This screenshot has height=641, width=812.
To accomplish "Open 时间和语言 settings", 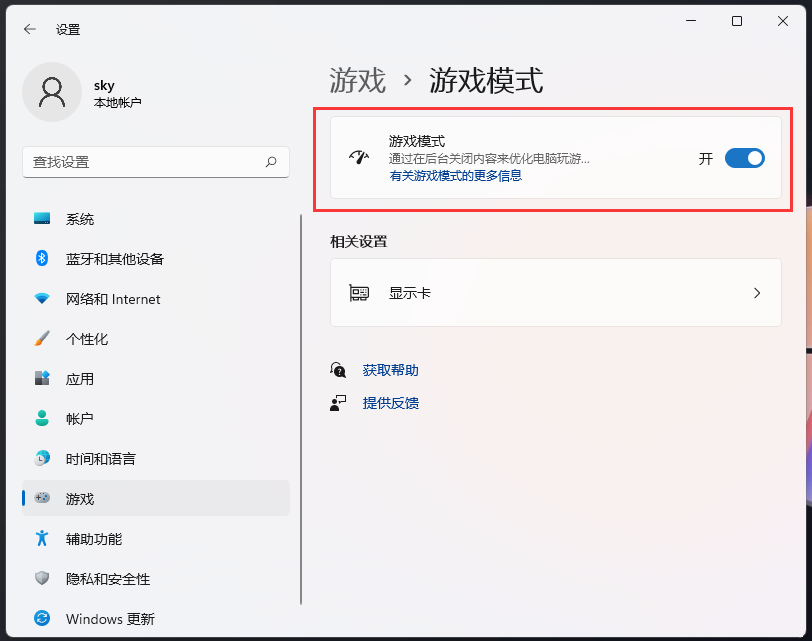I will point(97,459).
